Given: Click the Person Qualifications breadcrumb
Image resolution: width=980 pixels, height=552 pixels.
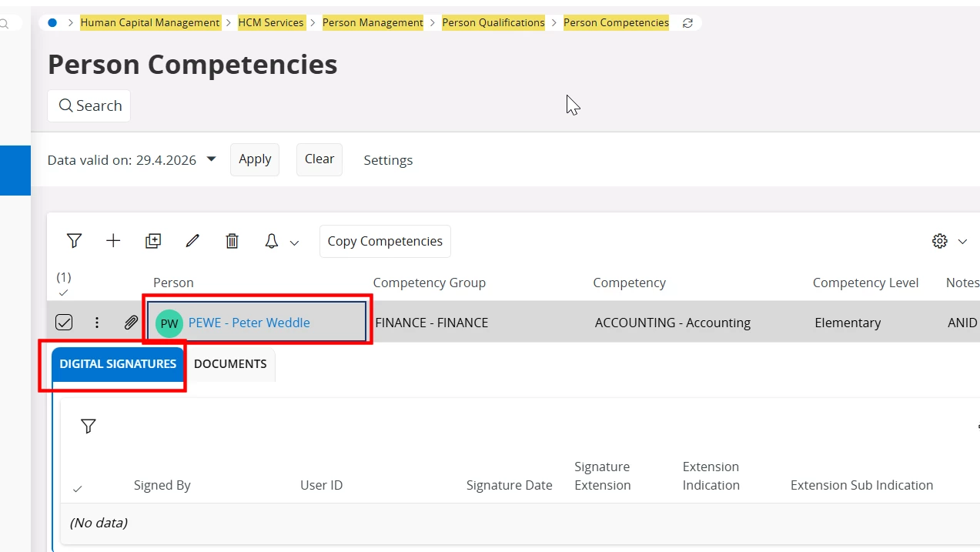Looking at the screenshot, I should pos(493,23).
